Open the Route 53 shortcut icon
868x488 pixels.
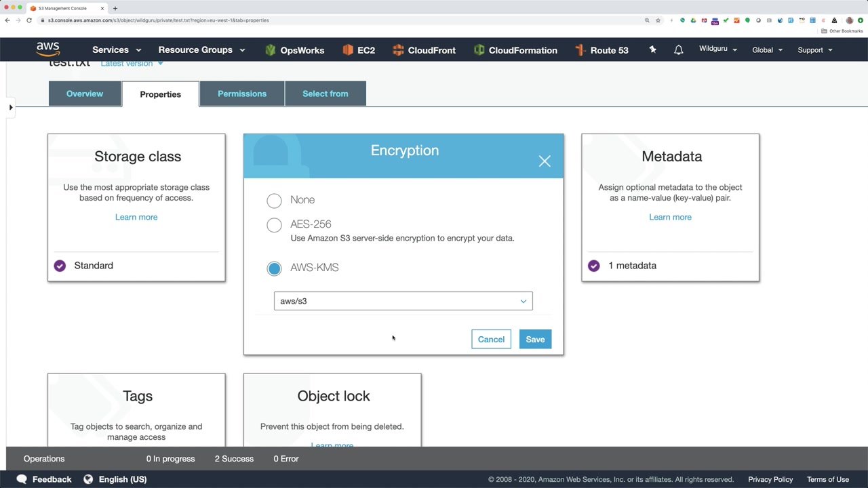point(580,50)
